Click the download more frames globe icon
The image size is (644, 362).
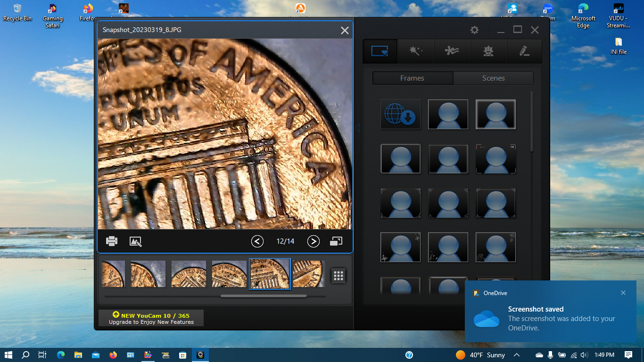[x=400, y=114]
